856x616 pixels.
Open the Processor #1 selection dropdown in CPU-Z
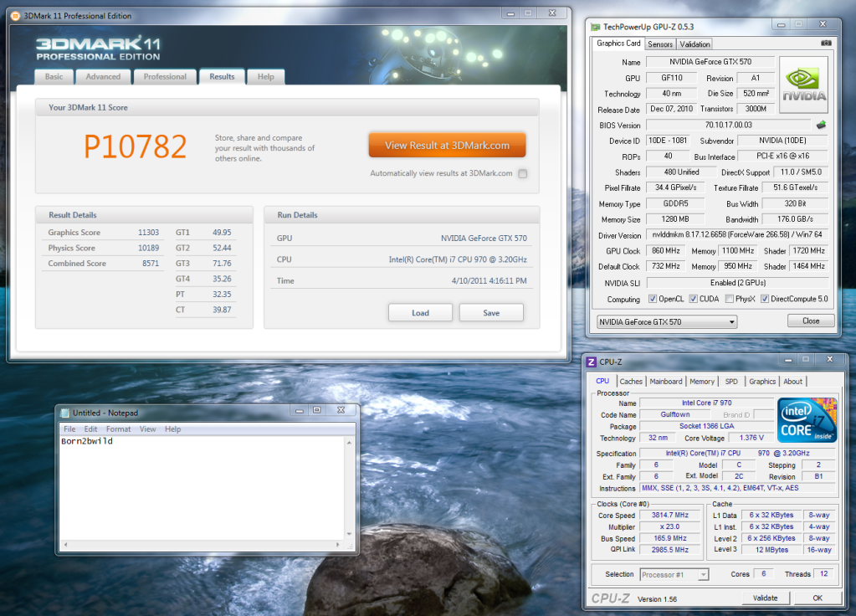tap(674, 574)
